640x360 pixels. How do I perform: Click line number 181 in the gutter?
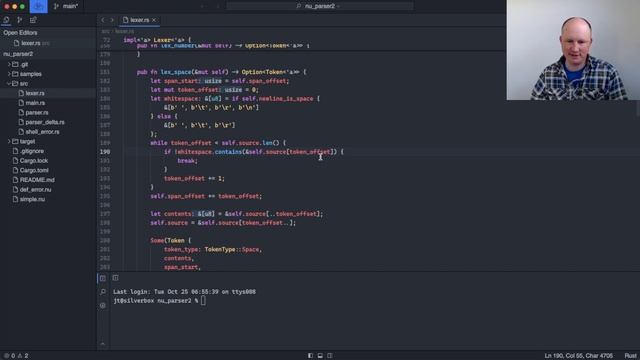pyautogui.click(x=105, y=72)
